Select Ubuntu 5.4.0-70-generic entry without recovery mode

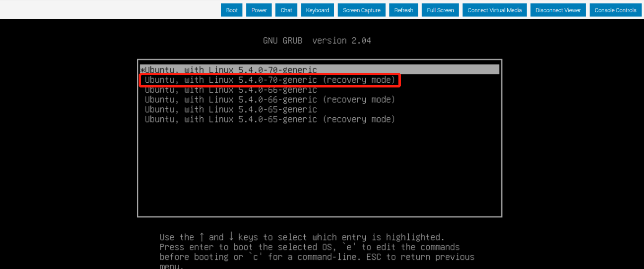click(319, 69)
